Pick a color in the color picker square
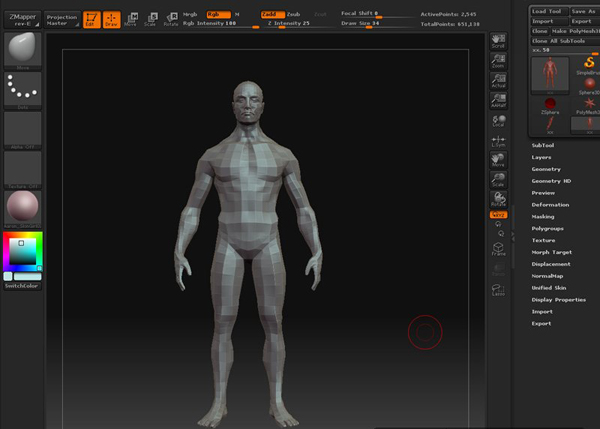 click(23, 251)
